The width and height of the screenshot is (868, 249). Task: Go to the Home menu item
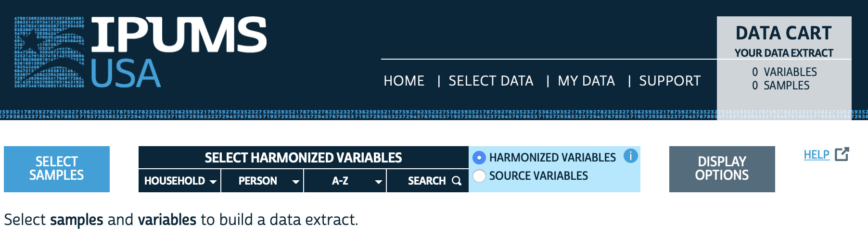404,81
